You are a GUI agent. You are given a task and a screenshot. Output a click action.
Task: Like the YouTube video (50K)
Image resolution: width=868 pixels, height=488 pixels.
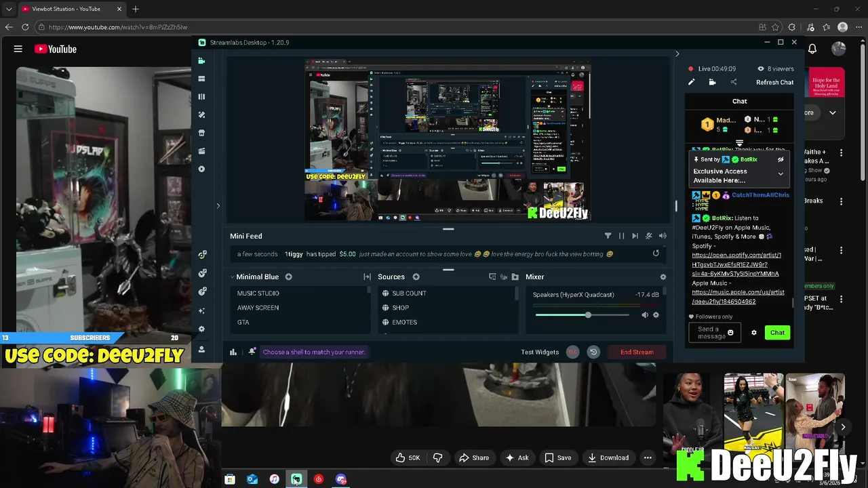click(408, 457)
